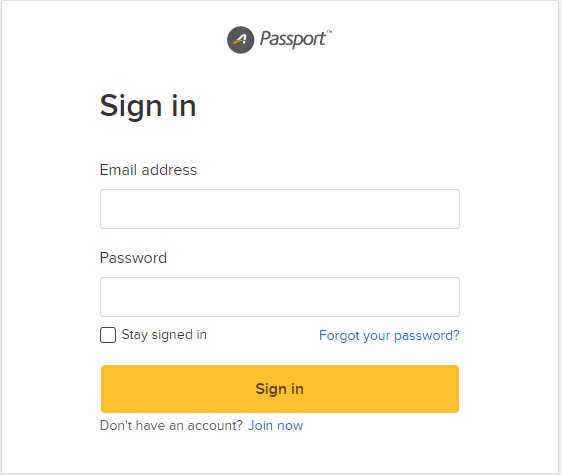Screen dimensions: 562x475
Task: Click the Passport wordmark text
Action: [293, 39]
